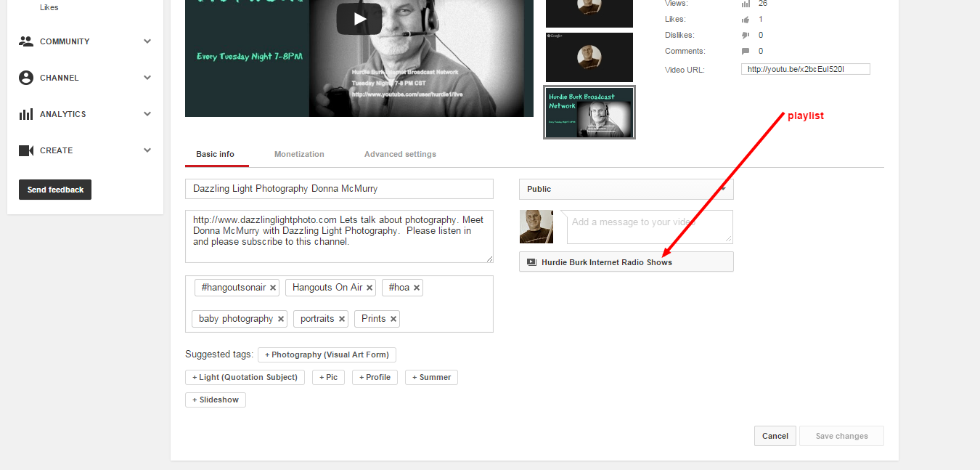Open the Hurdie Burk Internet Radio Shows playlist selector
Viewport: 980px width, 470px height.
coord(626,262)
